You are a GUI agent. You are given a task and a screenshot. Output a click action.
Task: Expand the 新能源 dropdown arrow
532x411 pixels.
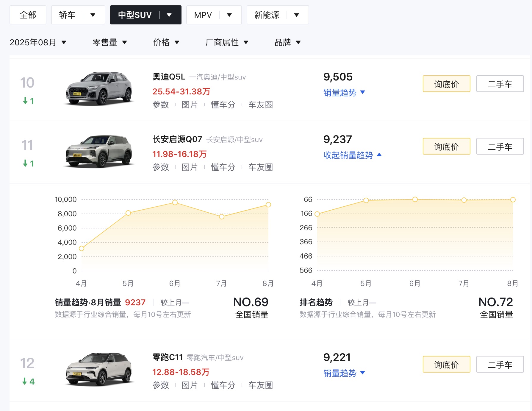296,15
